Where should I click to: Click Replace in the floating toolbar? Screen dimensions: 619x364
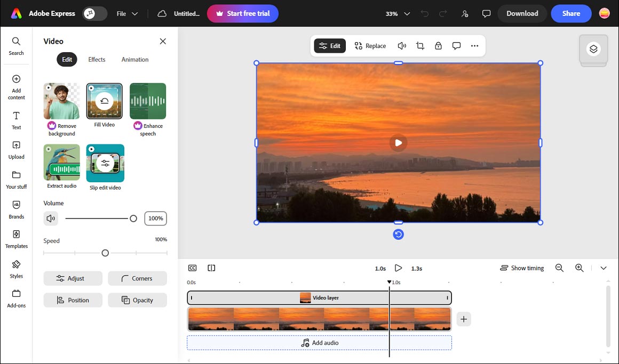(370, 46)
